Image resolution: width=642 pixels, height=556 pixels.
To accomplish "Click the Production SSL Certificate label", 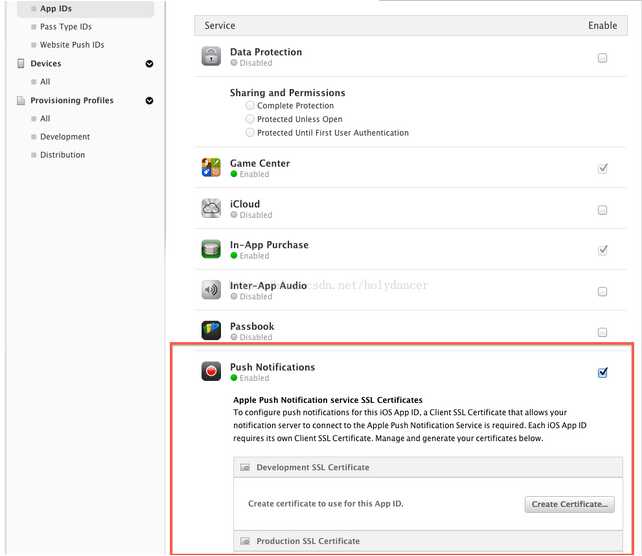I will (308, 541).
